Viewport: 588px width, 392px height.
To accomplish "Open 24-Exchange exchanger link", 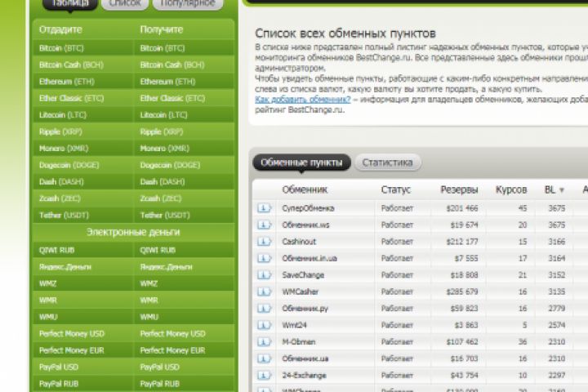I will tap(304, 375).
